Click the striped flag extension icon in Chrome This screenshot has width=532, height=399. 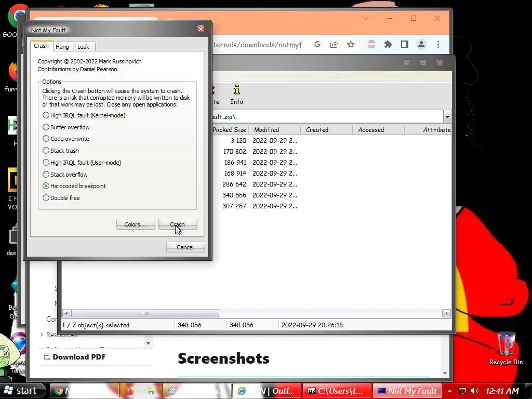(371, 45)
